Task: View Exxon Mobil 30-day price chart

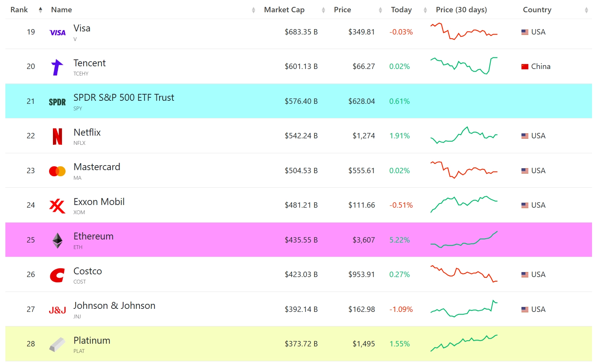Action: click(464, 204)
